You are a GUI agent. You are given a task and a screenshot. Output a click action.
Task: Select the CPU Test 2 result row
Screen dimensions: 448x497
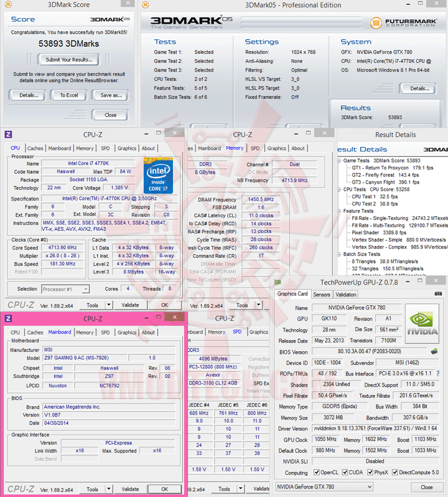[x=375, y=204]
